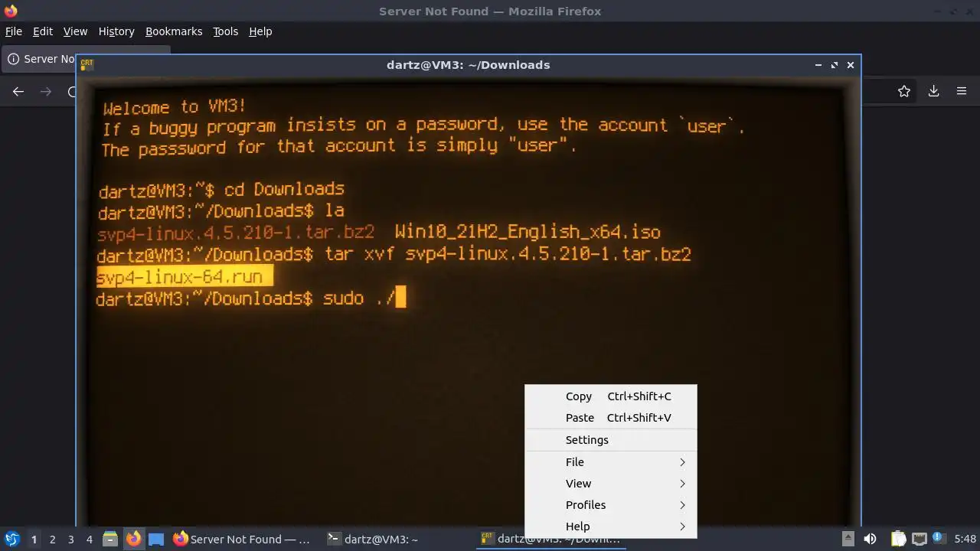Click svp4-linux.4.5.210-1.tar.bz2 in la output
980x551 pixels.
(236, 232)
